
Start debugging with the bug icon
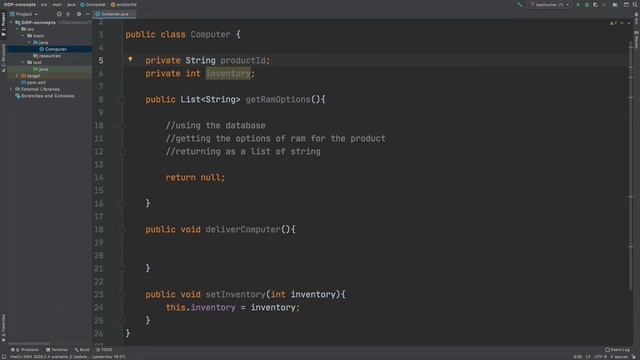[x=587, y=4]
